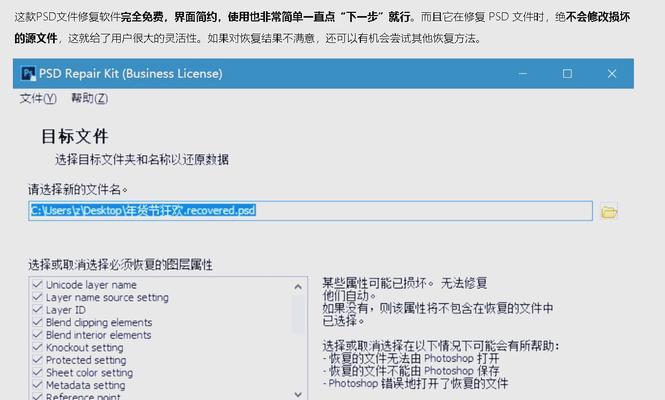The width and height of the screenshot is (665, 400).
Task: Toggle Blend clipping elements checkbox
Action: 37,322
